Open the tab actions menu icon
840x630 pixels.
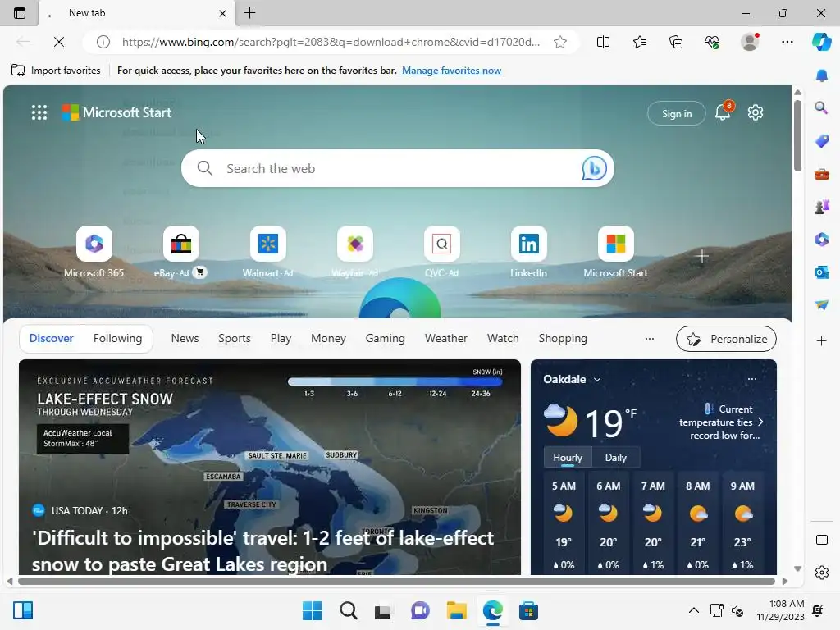pos(20,13)
